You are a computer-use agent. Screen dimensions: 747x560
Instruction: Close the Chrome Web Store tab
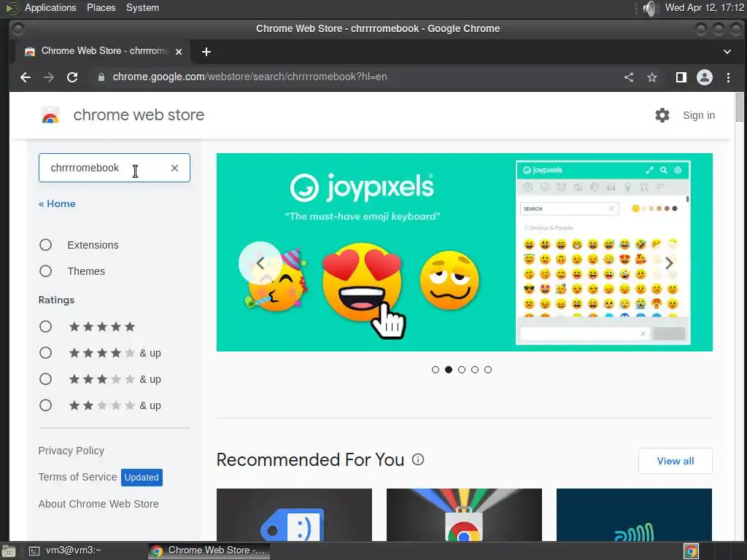(x=179, y=52)
